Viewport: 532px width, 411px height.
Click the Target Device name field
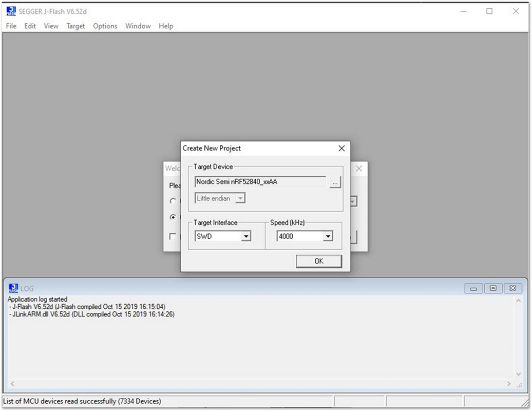click(x=260, y=182)
